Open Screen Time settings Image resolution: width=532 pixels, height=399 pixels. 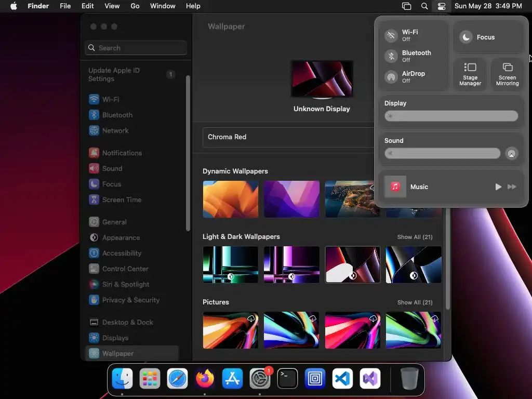coord(131,200)
